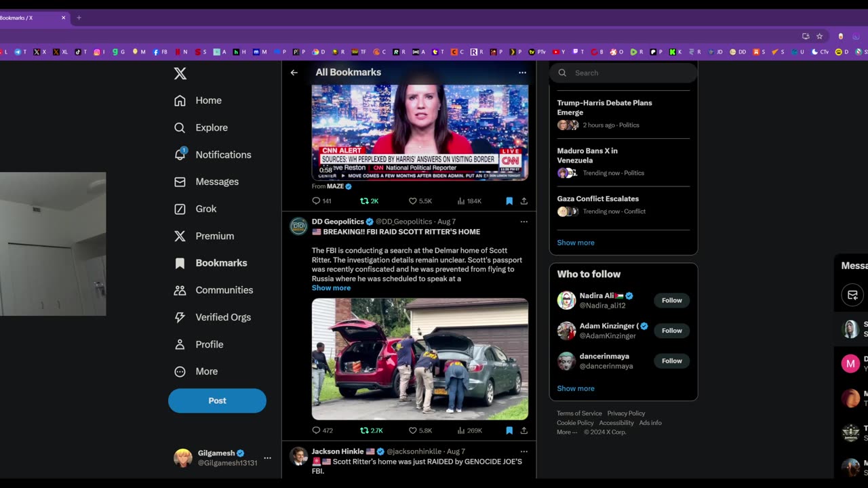Open the Cookie Policy link
The image size is (868, 488).
click(x=575, y=423)
